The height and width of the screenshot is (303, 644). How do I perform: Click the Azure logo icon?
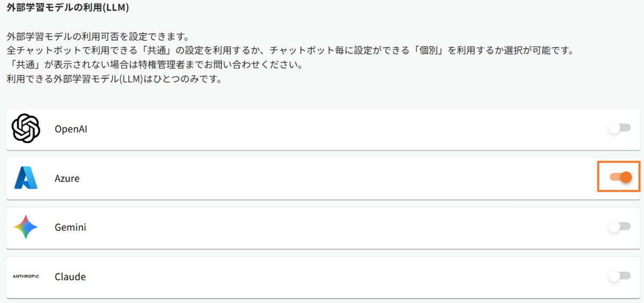[x=26, y=178]
